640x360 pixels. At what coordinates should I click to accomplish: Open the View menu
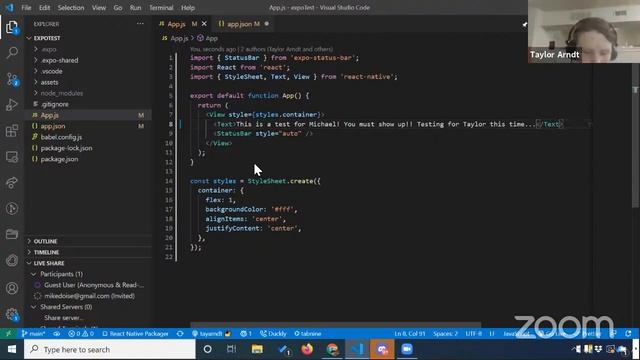[99, 7]
